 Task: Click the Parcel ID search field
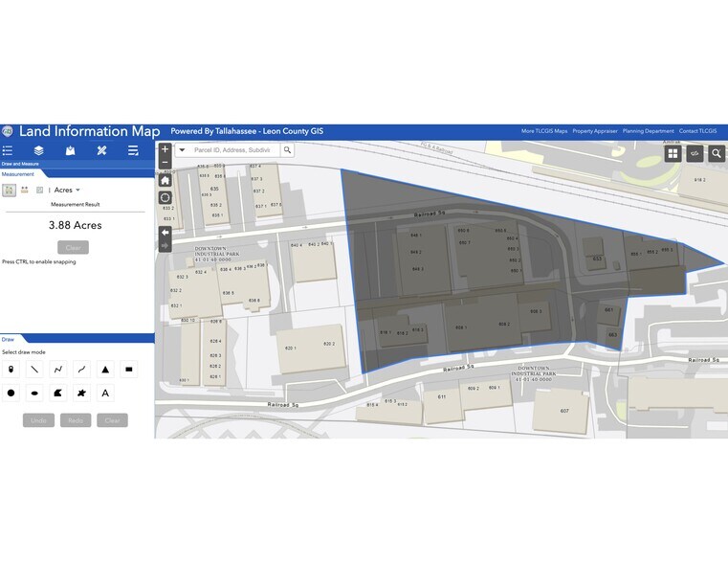[233, 150]
